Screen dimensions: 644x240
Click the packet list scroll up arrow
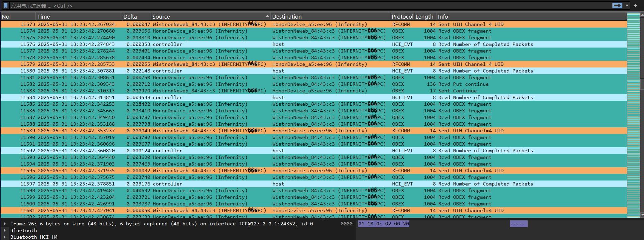click(x=642, y=15)
